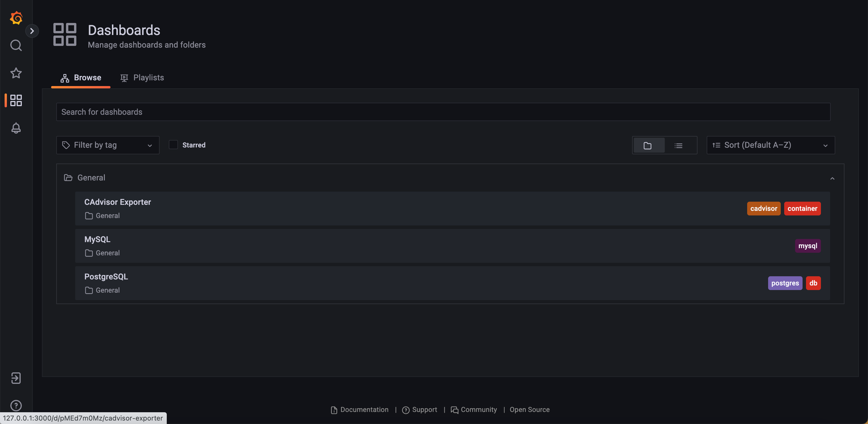The width and height of the screenshot is (868, 424).
Task: Expand the sidebar with the arrow icon
Action: [32, 31]
